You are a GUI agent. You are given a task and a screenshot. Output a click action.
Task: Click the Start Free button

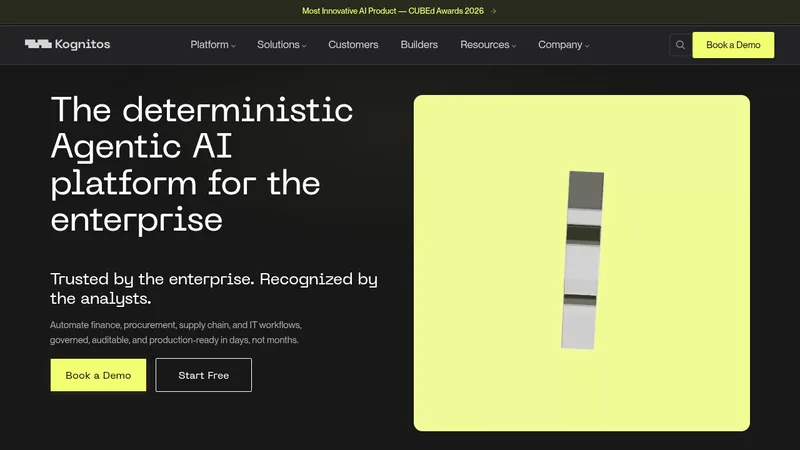click(204, 375)
